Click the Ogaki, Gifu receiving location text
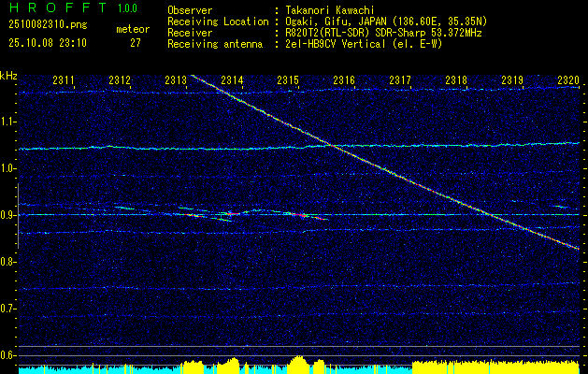The width and height of the screenshot is (588, 374). point(393,20)
